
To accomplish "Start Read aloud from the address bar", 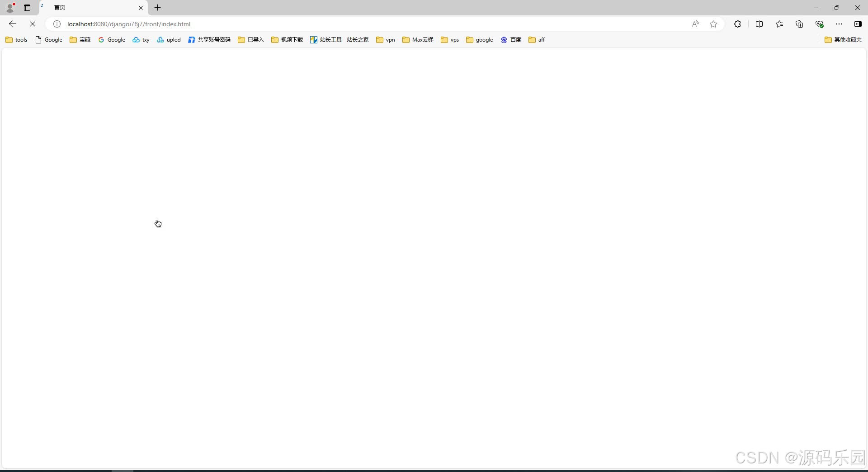I will pos(695,24).
